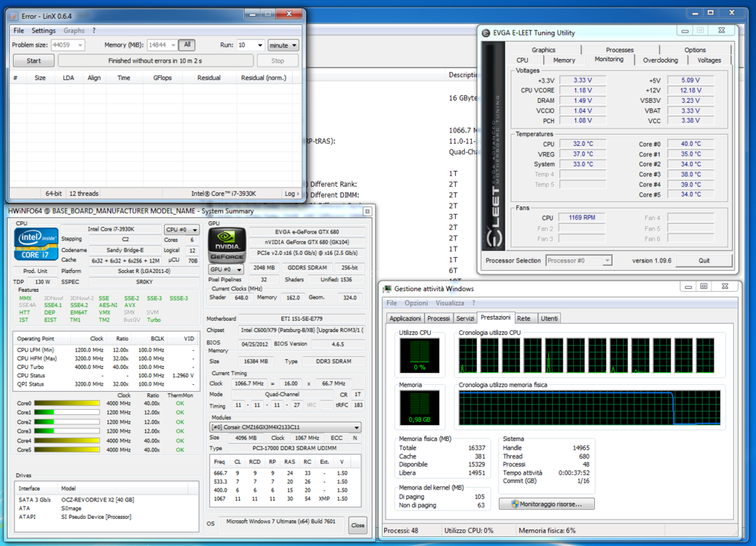Select the Processes tab in E-LEET

620,50
